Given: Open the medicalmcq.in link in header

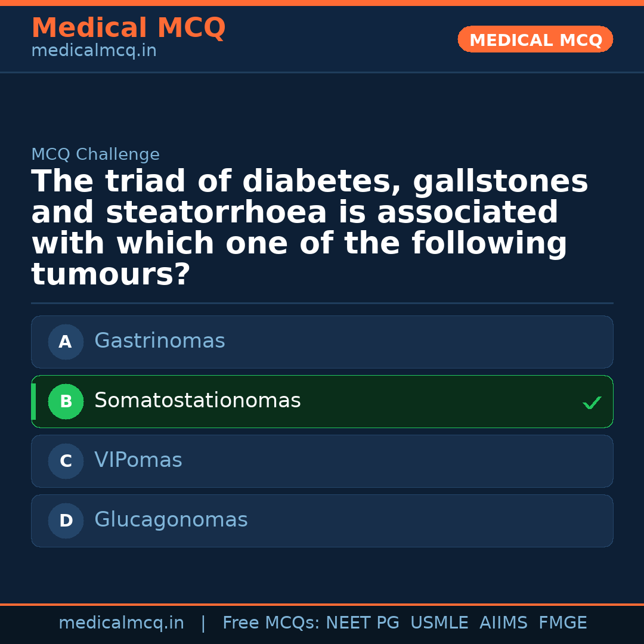Looking at the screenshot, I should [x=94, y=51].
